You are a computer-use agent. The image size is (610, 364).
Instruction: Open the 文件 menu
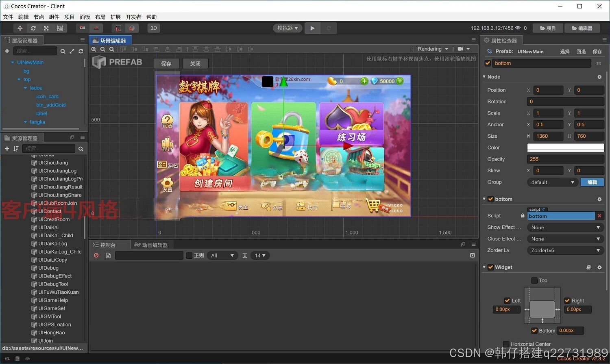click(8, 17)
